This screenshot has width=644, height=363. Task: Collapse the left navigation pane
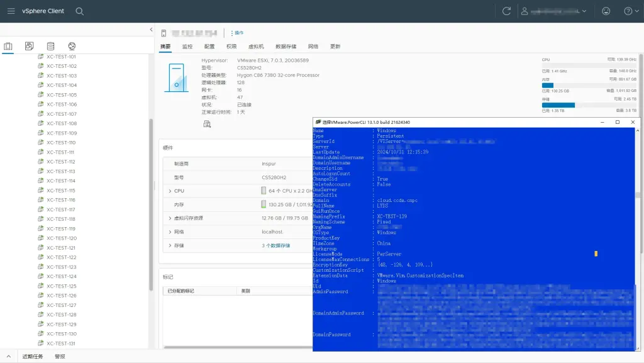[151, 30]
